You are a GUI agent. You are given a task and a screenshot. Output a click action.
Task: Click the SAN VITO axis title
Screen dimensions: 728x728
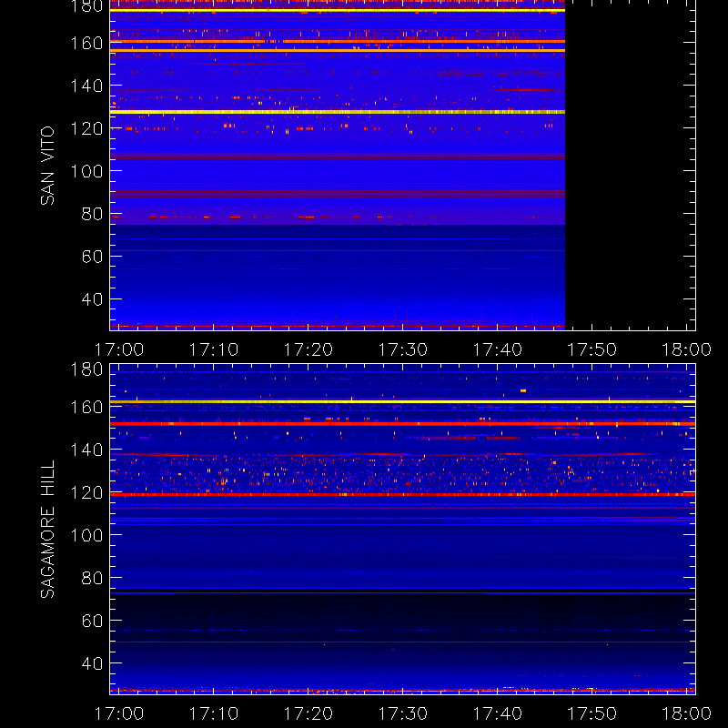[47, 166]
